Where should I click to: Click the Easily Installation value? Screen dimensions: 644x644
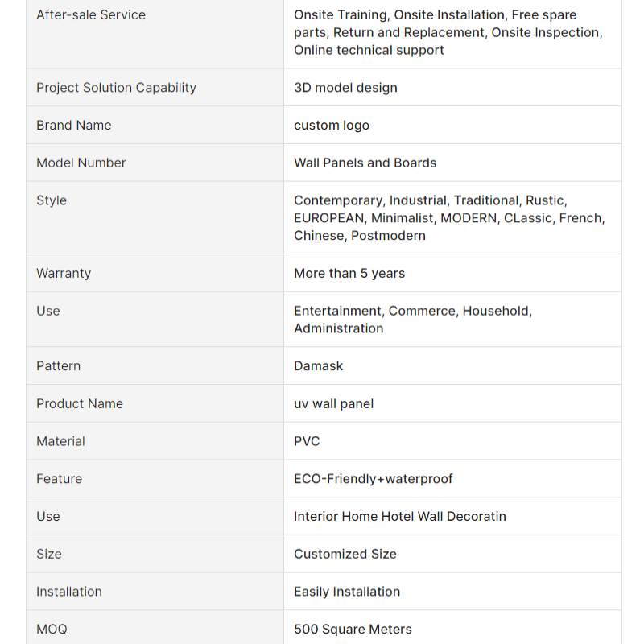tap(347, 592)
